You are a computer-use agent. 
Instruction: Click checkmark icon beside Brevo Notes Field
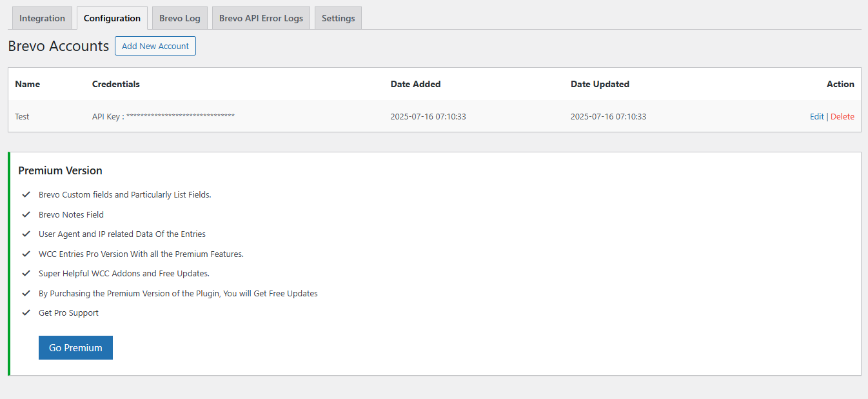[x=26, y=214]
